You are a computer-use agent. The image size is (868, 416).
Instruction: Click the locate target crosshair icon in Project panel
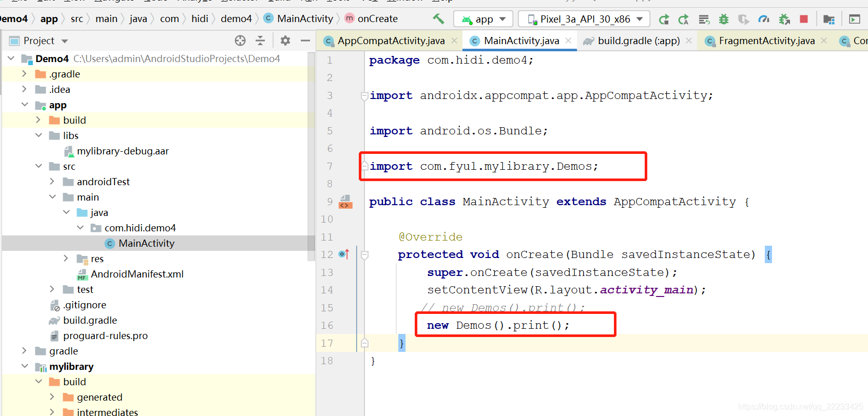(x=240, y=41)
